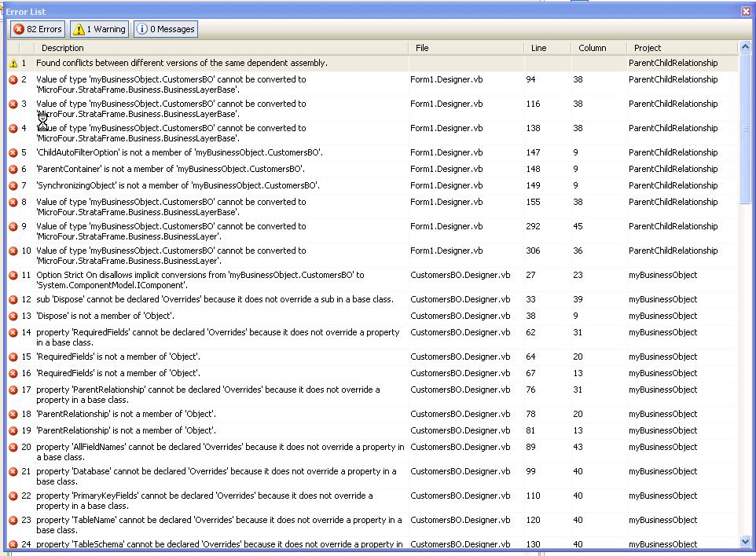The width and height of the screenshot is (756, 556).
Task: Click the red error icon on row 2
Action: (13, 79)
